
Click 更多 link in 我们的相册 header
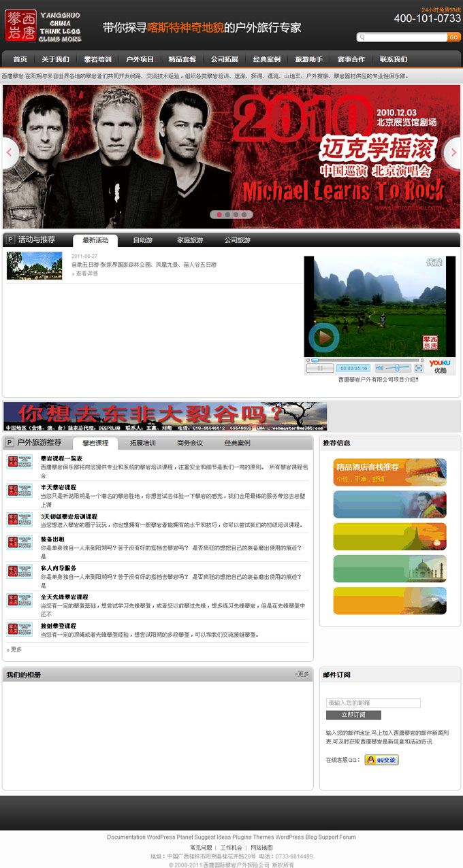(x=302, y=674)
